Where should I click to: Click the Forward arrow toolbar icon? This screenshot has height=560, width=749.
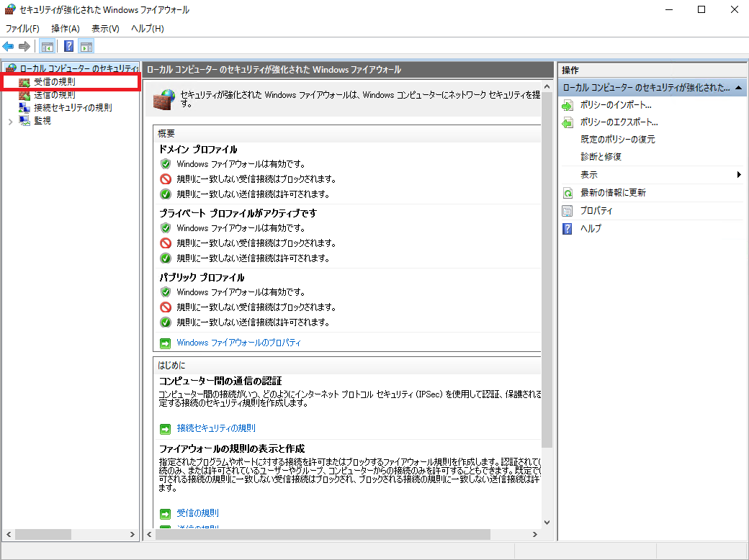tap(24, 46)
